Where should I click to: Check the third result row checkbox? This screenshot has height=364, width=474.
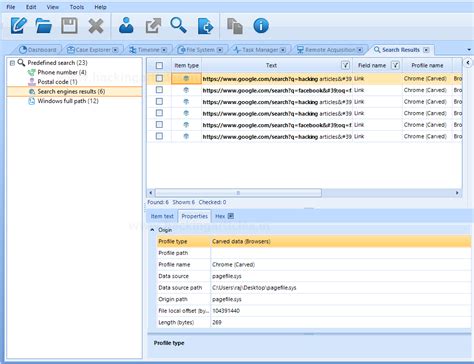tap(159, 102)
